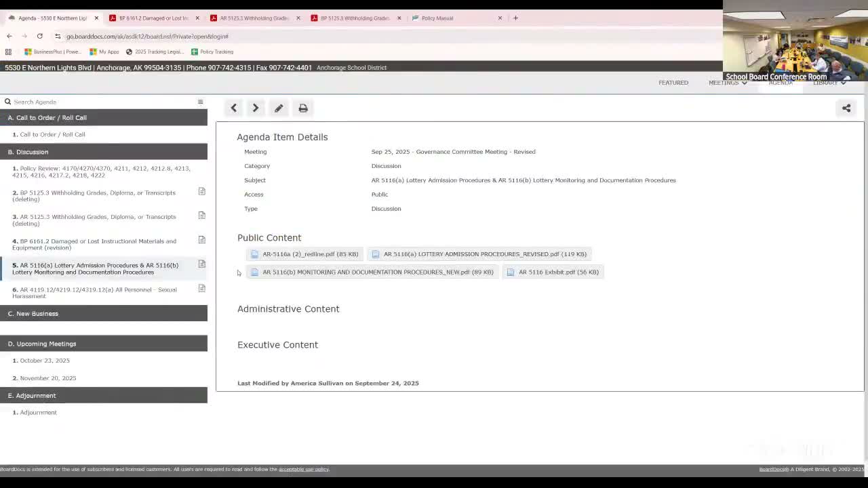Select the Agenda - 5530 E Northern Lights tab
The height and width of the screenshot is (488, 868).
coord(52,18)
